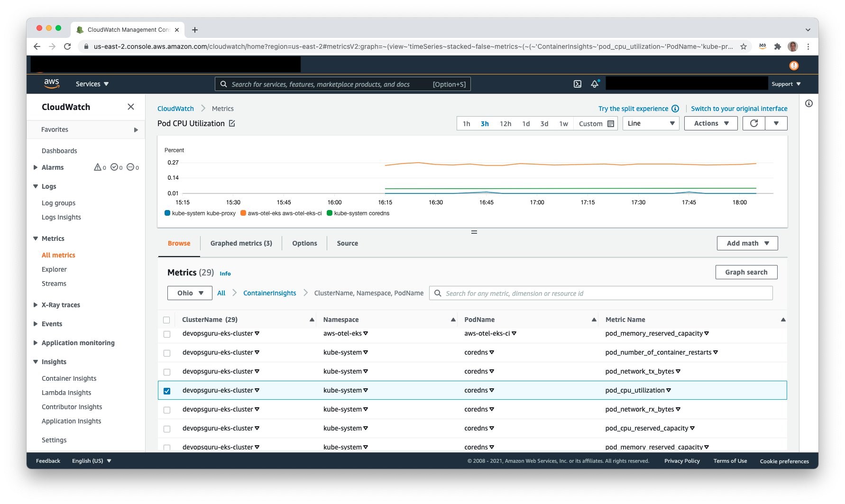Sort the table by the PodName column arrow
This screenshot has height=504, width=845.
tap(594, 320)
